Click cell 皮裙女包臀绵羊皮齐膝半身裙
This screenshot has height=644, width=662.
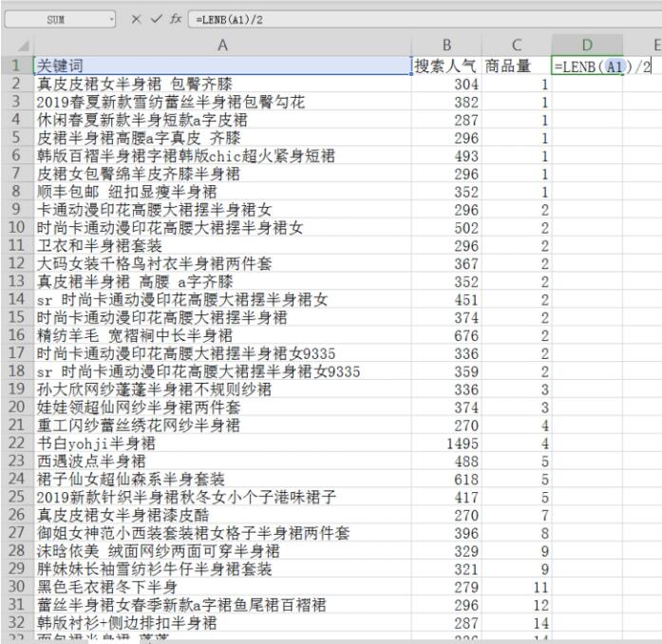pos(222,174)
